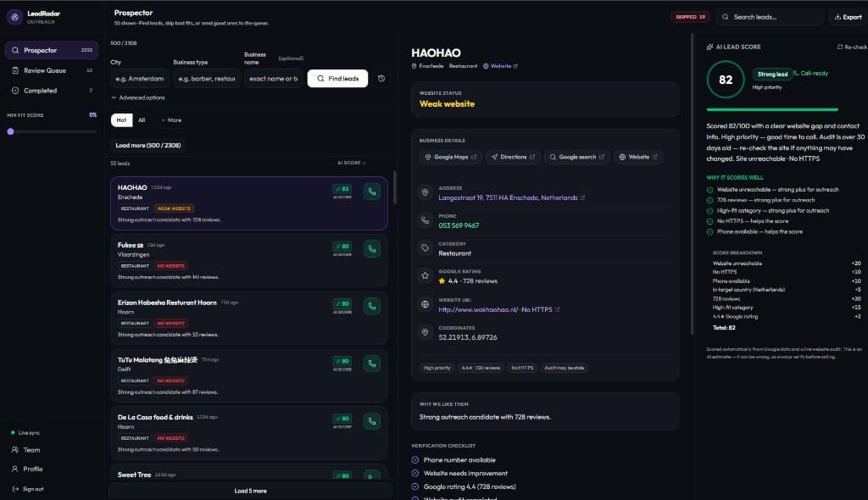Click the Strong lead badge
868x500 pixels.
(x=772, y=74)
